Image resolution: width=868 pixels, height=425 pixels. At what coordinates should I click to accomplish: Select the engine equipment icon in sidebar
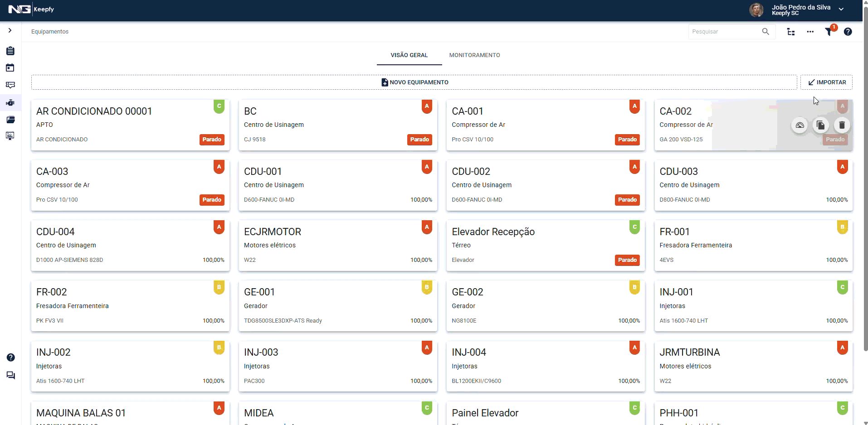coord(10,102)
